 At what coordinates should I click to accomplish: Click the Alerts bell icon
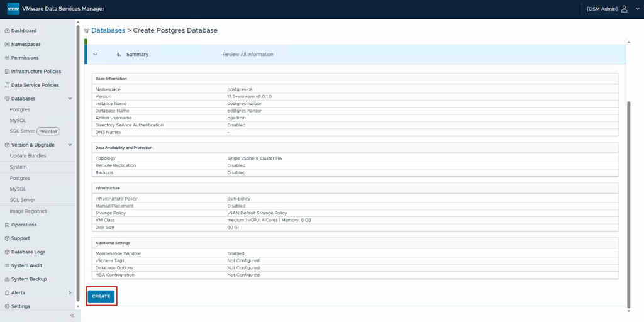[7, 293]
